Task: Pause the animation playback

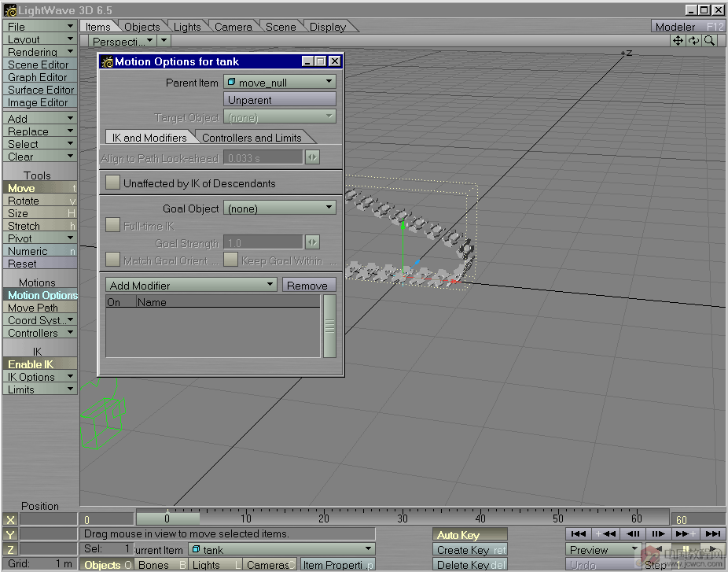Action: [x=686, y=549]
